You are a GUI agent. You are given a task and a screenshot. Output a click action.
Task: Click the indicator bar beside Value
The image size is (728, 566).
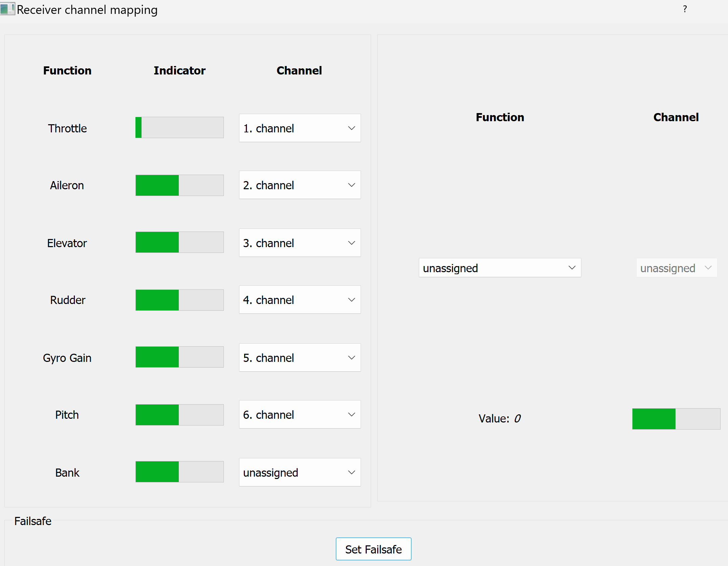(676, 419)
